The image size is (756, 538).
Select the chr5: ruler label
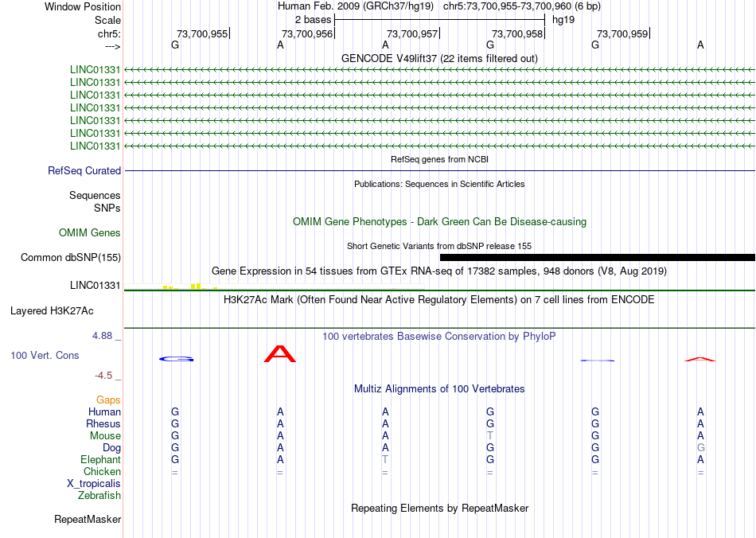point(109,33)
